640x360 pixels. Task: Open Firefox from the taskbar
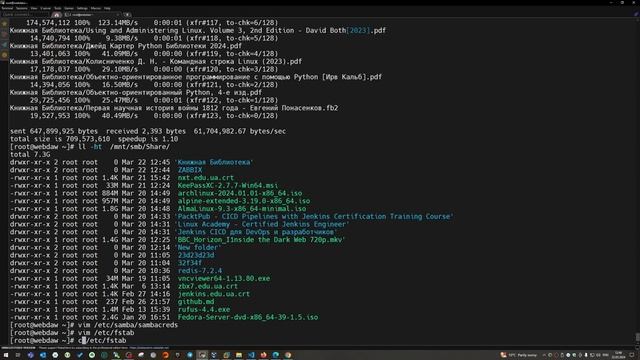(x=263, y=355)
